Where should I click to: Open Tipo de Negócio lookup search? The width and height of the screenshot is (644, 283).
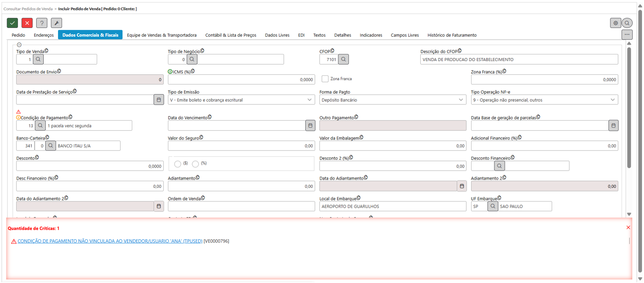pyautogui.click(x=192, y=59)
